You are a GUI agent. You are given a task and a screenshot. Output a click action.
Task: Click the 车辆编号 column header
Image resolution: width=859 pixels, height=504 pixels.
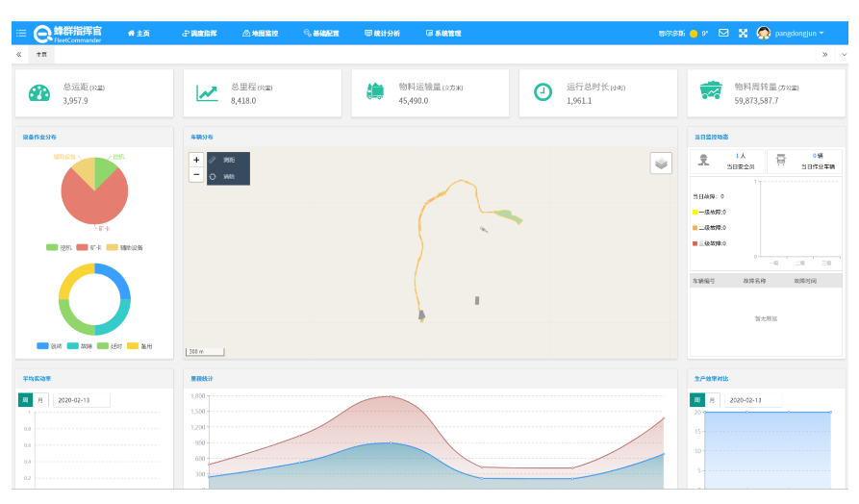(703, 281)
